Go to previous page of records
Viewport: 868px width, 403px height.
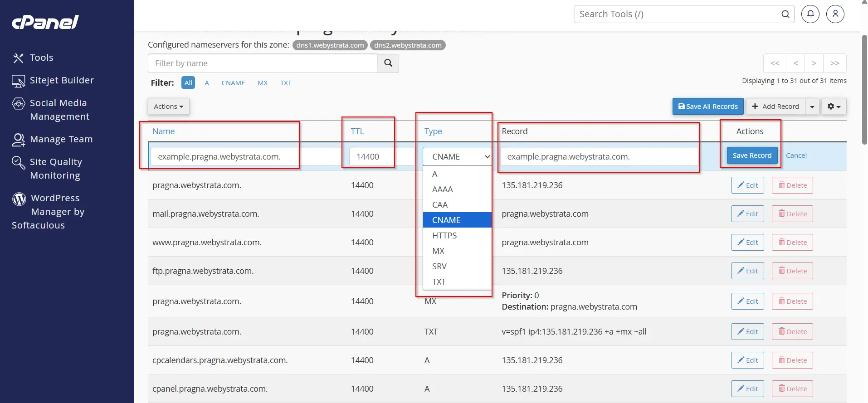coord(795,63)
